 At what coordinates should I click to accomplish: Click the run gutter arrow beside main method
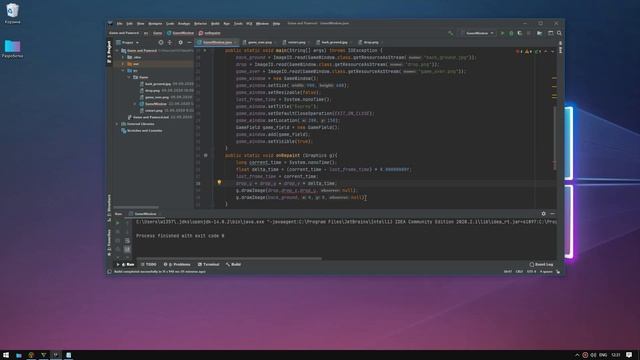205,51
